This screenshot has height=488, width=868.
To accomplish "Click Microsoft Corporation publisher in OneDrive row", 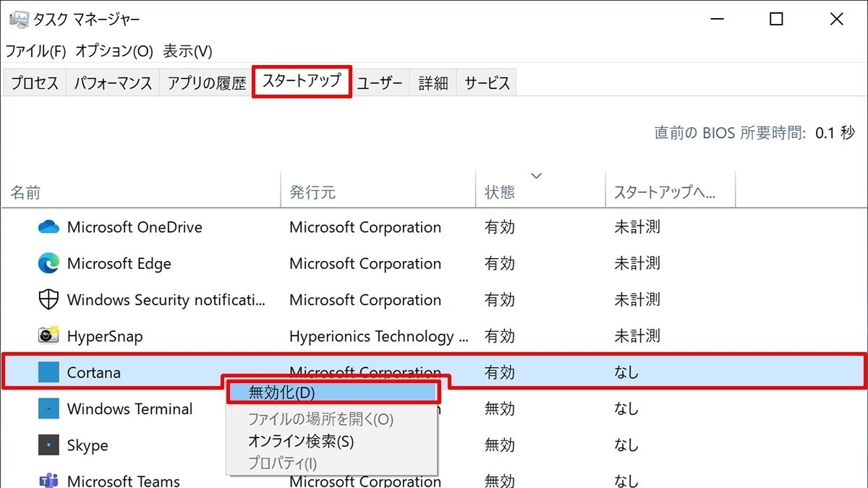I will (x=365, y=227).
